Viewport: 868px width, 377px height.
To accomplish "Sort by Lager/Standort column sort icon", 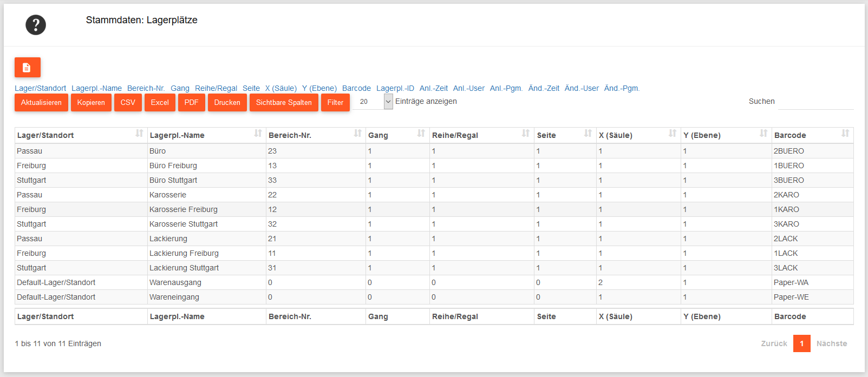I will click(139, 134).
